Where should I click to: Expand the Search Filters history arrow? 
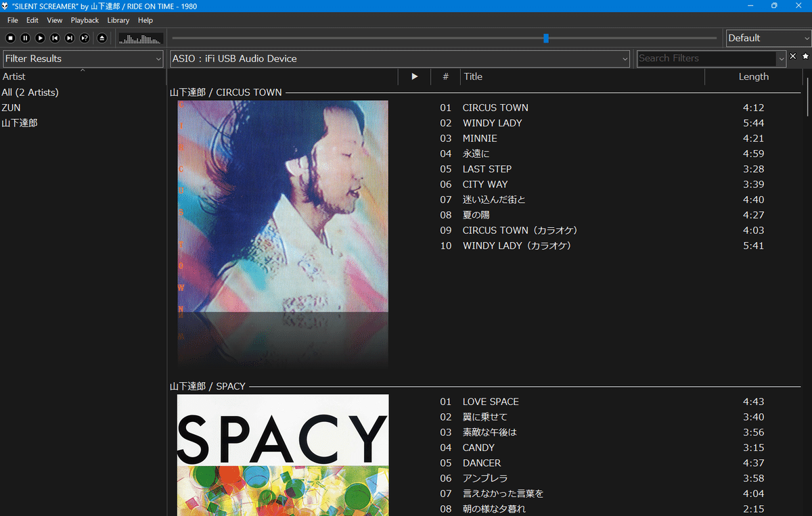click(x=782, y=59)
